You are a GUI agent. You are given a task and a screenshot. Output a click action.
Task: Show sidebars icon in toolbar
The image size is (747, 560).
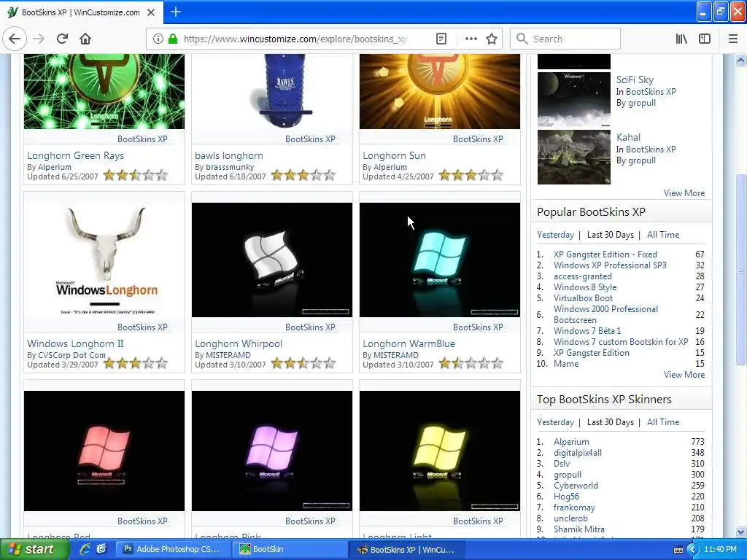705,39
